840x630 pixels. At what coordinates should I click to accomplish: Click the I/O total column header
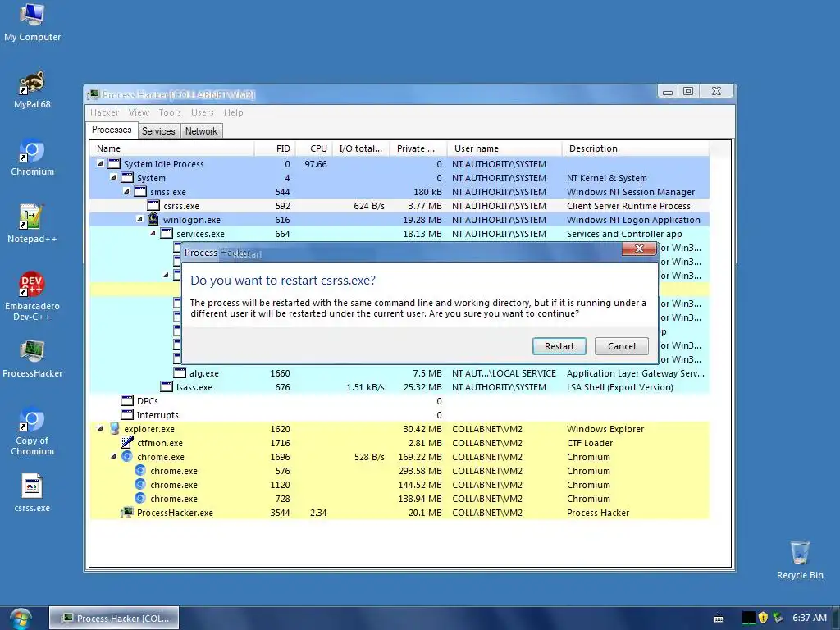361,148
